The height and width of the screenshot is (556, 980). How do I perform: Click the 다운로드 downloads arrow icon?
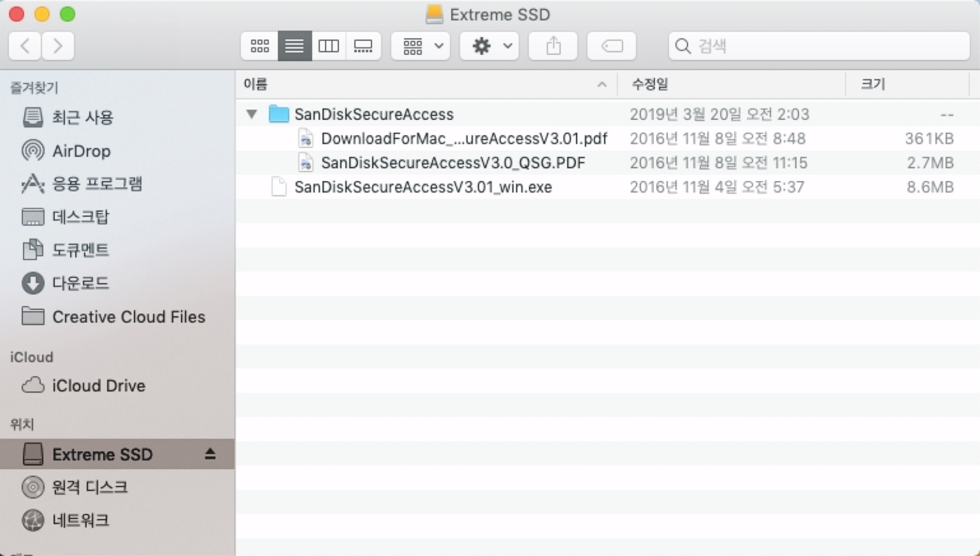click(x=32, y=283)
